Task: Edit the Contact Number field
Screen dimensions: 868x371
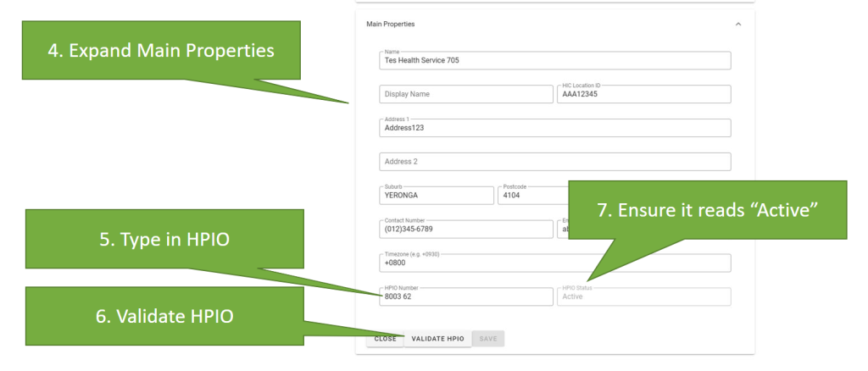Action: tap(465, 230)
